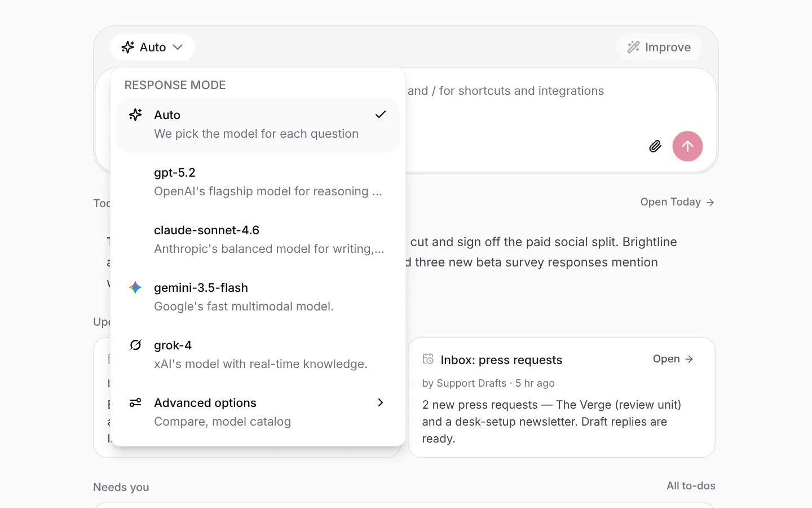Click the RESPONSE MODE header label

coord(175,85)
